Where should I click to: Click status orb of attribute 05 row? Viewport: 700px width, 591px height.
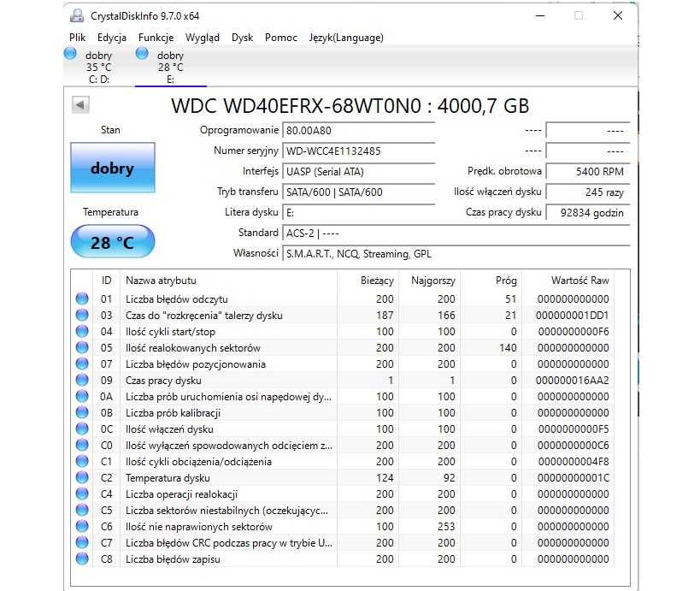82,347
